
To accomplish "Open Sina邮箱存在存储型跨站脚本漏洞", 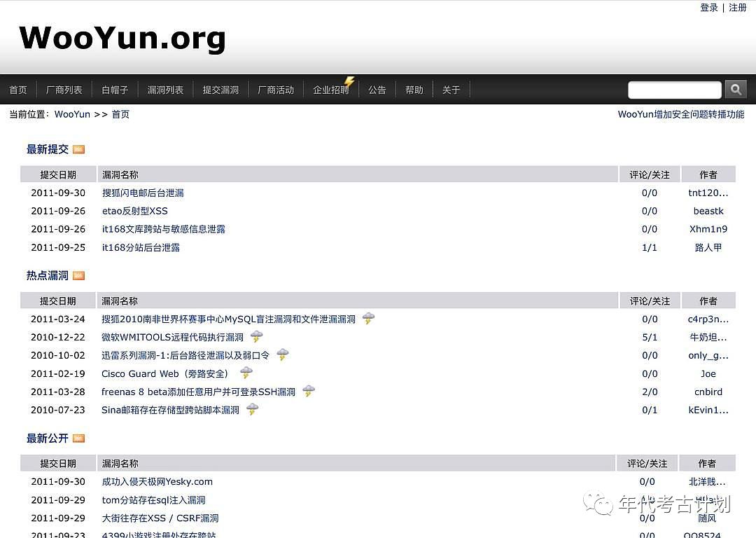I will pos(170,410).
